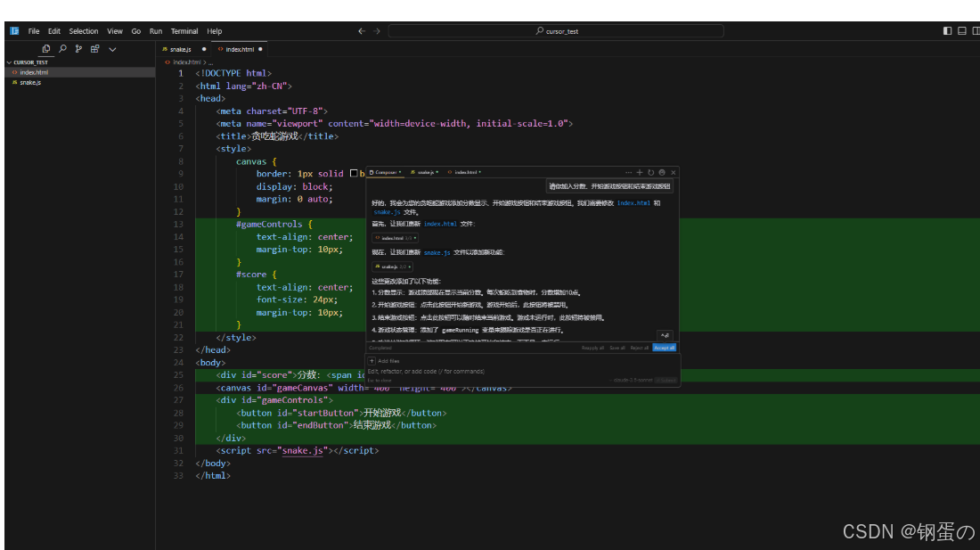
Task: Go back using the navigation arrow
Action: (x=361, y=30)
